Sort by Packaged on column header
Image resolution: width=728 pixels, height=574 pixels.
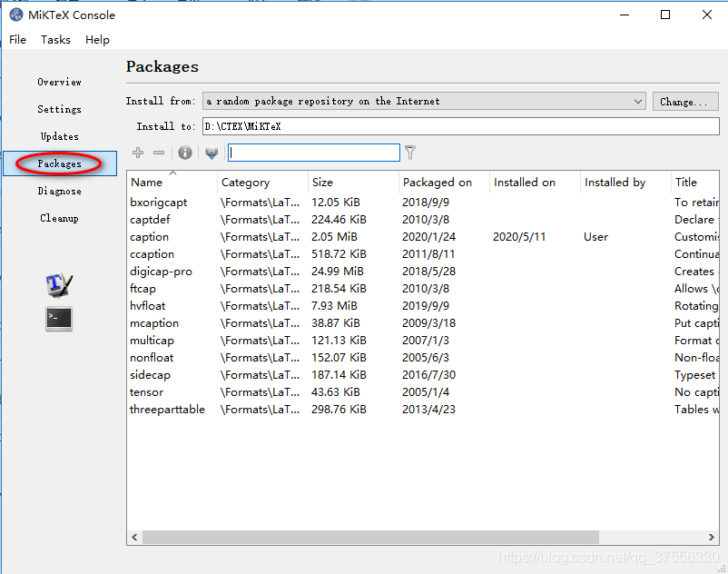click(x=443, y=182)
